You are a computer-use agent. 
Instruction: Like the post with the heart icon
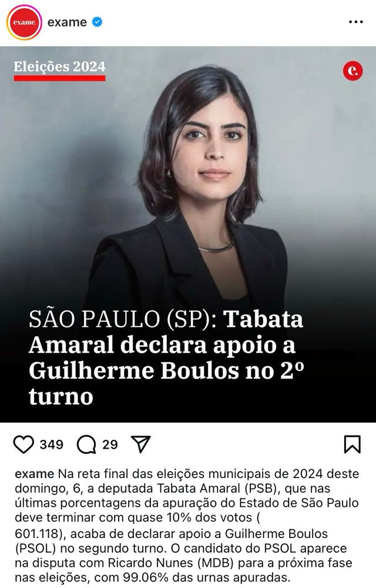[23, 445]
